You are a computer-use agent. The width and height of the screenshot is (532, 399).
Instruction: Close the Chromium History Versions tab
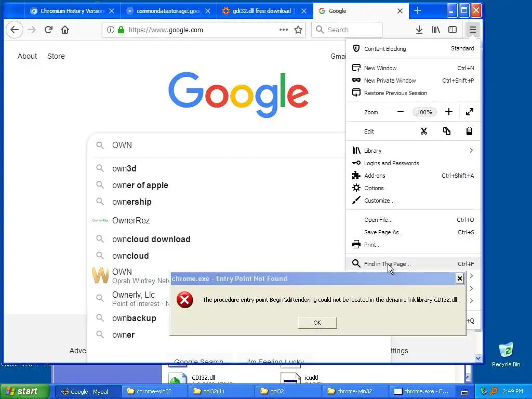[112, 11]
